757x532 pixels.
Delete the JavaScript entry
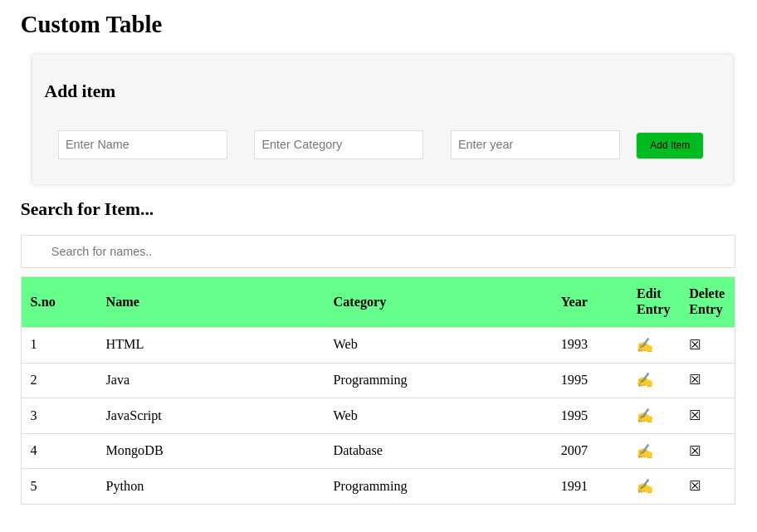(695, 416)
